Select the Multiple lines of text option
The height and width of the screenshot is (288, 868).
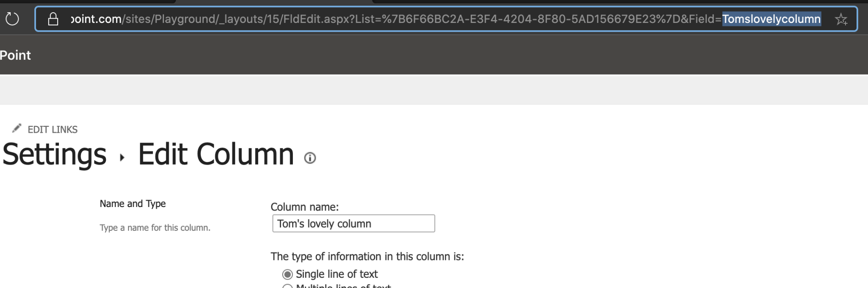coord(287,286)
